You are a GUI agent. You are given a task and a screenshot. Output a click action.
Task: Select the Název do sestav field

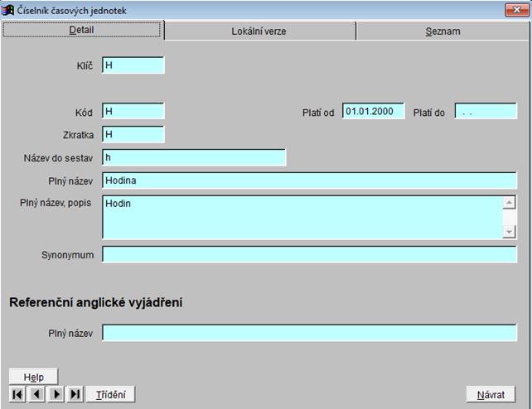click(x=194, y=157)
